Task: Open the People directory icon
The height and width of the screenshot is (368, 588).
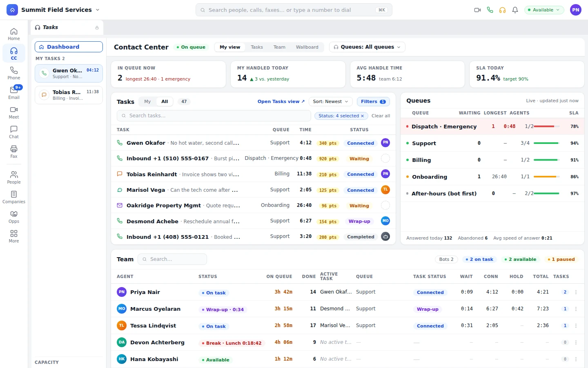Action: [x=14, y=177]
